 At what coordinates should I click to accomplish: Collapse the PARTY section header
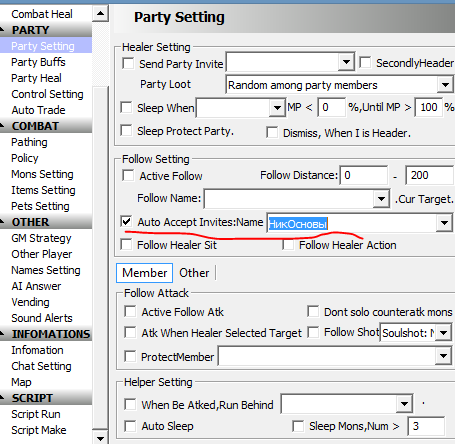(46, 30)
